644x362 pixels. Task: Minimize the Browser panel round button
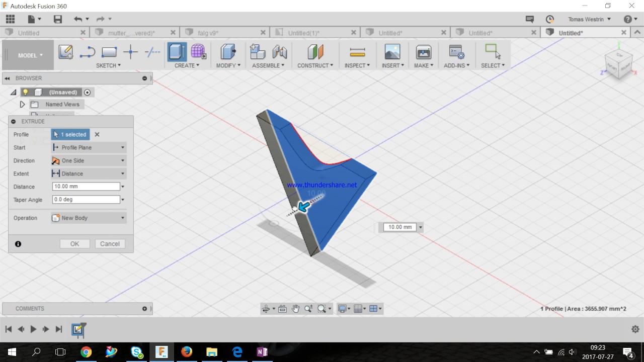[x=144, y=78]
